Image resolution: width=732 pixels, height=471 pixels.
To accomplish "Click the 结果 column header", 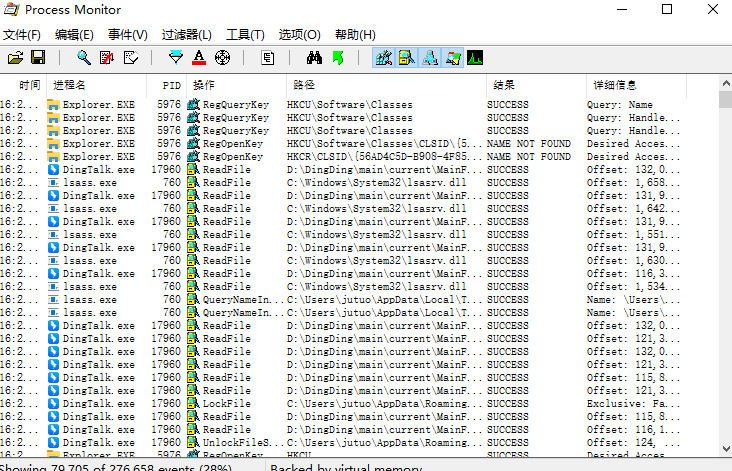I will click(536, 85).
